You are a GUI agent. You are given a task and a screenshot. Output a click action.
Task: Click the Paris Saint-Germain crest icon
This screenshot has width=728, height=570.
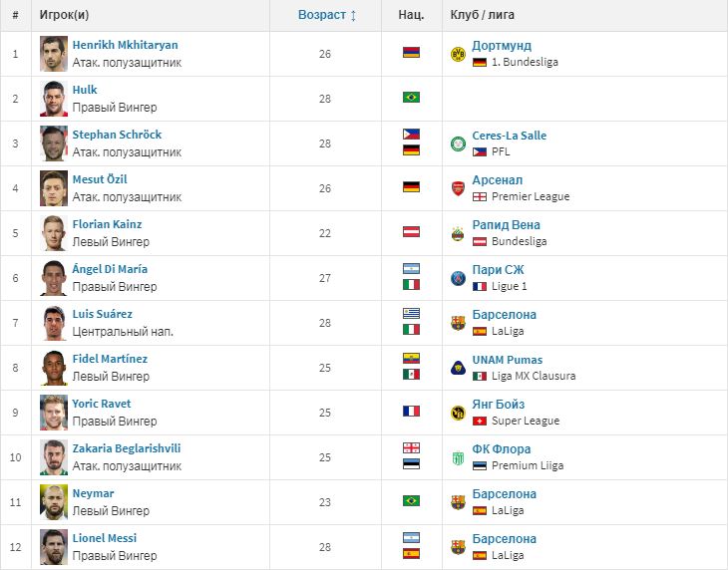point(458,278)
